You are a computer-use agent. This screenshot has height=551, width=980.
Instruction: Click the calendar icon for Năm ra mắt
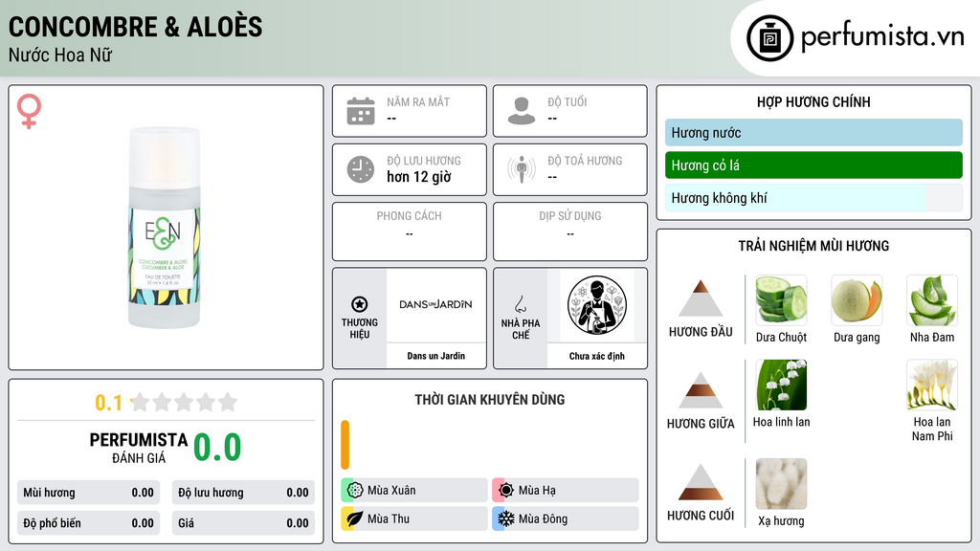point(361,111)
